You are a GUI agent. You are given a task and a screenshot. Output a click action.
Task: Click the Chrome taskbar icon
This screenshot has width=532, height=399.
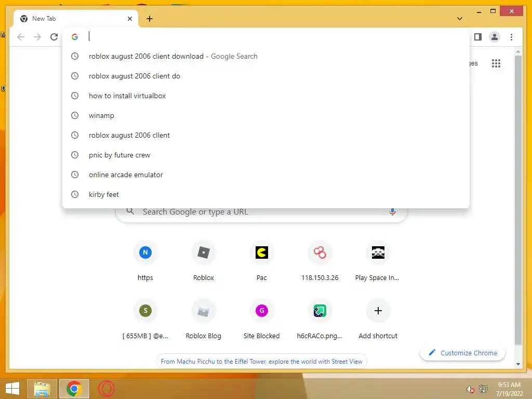pyautogui.click(x=74, y=389)
